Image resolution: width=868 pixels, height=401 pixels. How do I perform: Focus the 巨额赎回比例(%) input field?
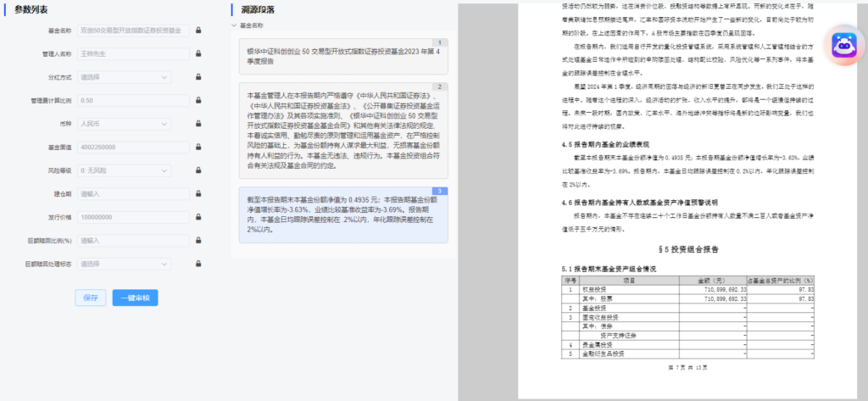click(133, 241)
